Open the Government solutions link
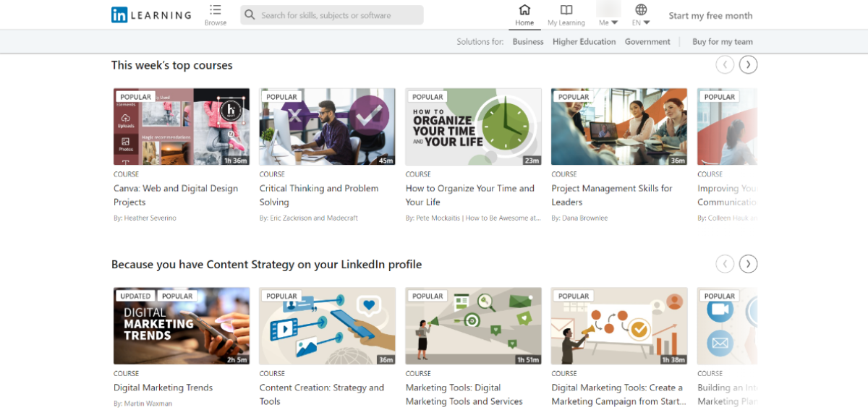The image size is (868, 410). coord(647,42)
